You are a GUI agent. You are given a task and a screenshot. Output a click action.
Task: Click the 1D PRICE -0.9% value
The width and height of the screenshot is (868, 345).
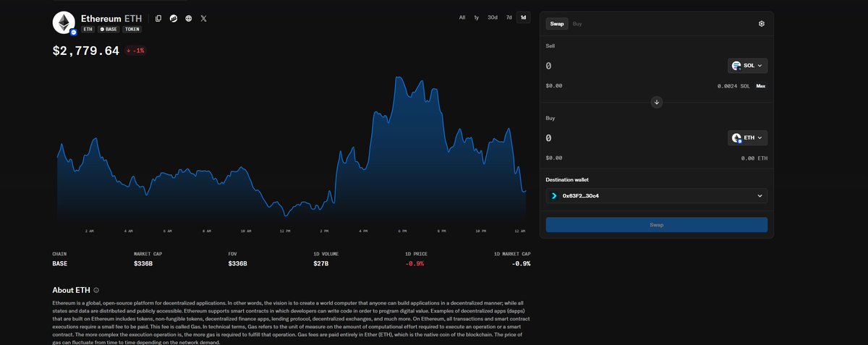pos(414,264)
